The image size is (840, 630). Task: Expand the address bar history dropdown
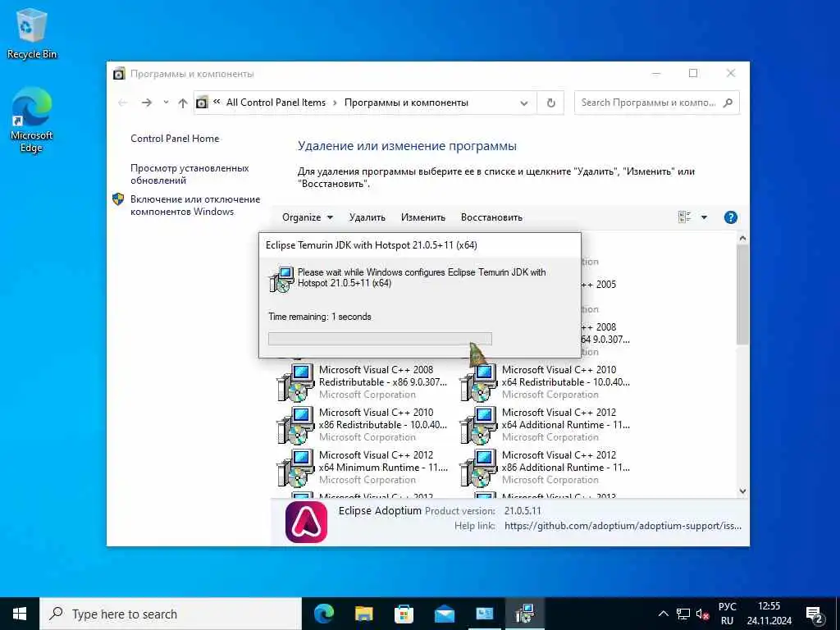click(x=524, y=103)
